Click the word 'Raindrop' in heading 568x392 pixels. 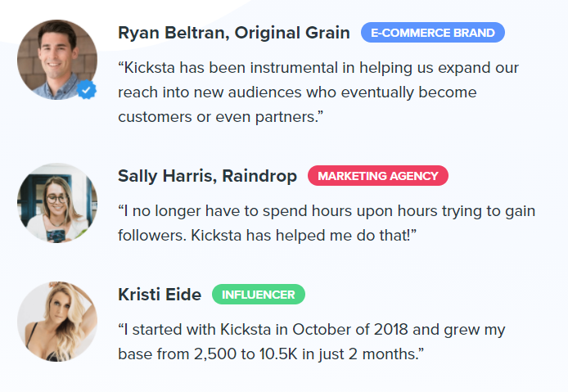[259, 176]
